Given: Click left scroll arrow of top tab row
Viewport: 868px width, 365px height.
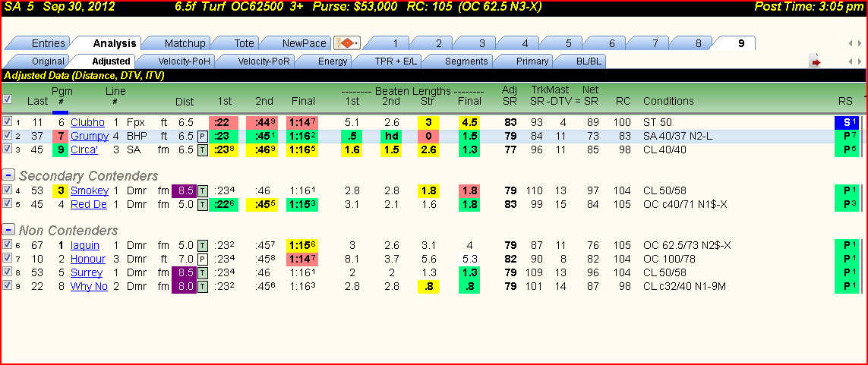Looking at the screenshot, I should point(852,43).
